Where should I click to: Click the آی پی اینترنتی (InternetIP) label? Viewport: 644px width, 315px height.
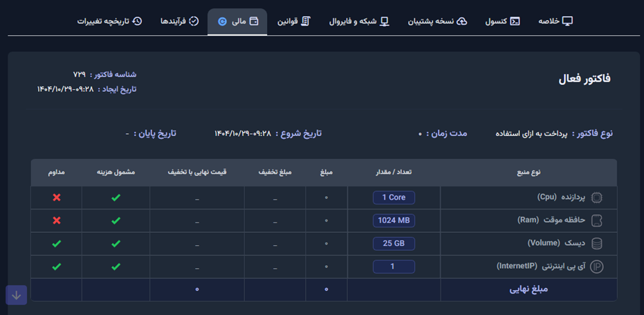pos(542,266)
